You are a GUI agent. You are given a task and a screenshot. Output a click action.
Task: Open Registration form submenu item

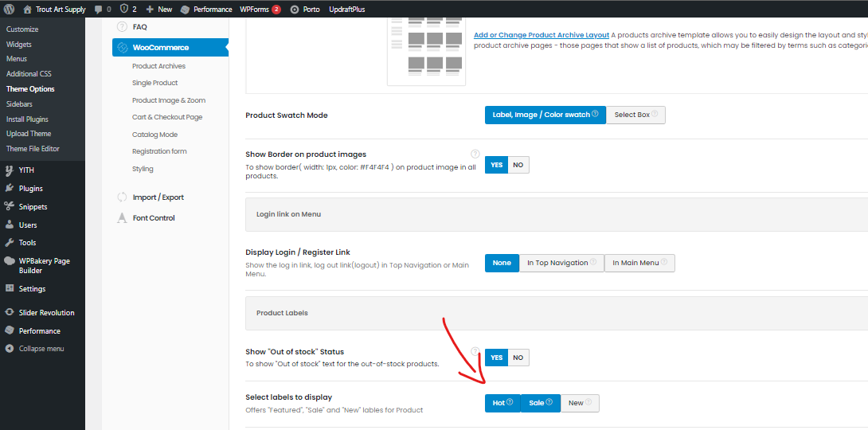click(x=159, y=151)
